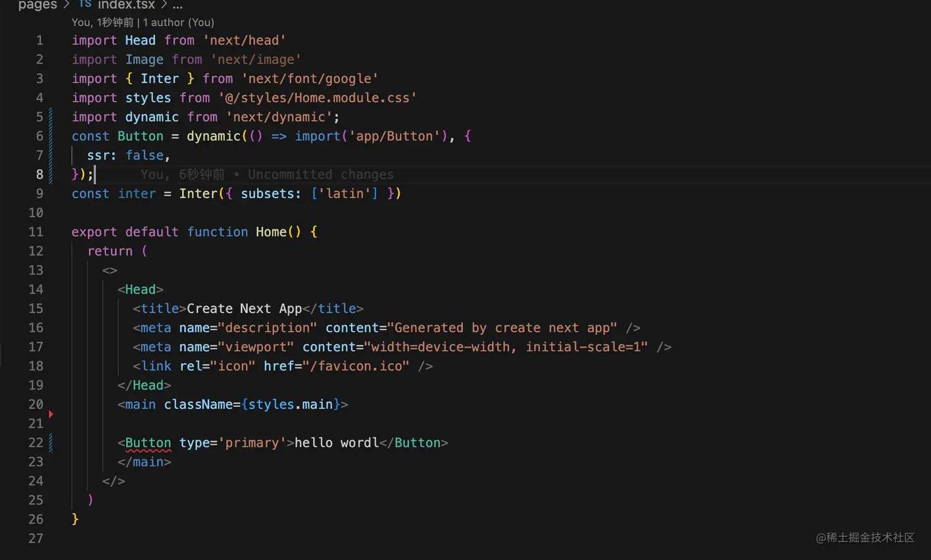Click the "width=device-width, initial-scale=1" string

[506, 347]
